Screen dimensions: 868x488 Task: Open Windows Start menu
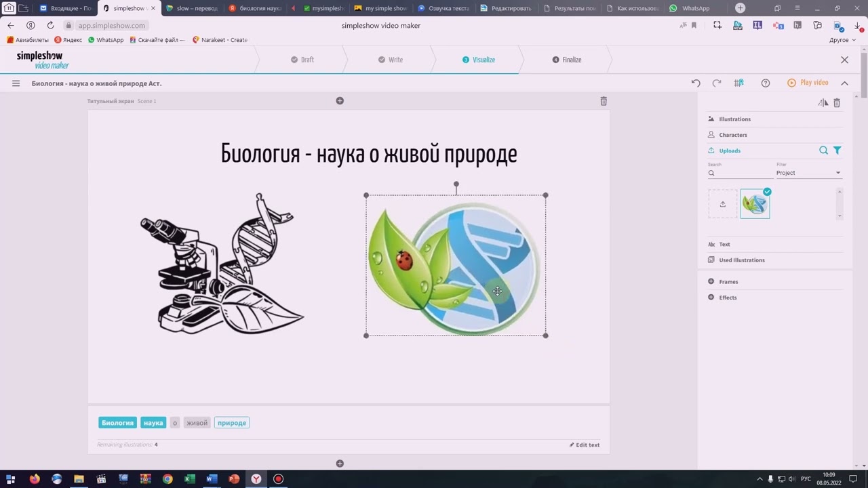pos(10,479)
